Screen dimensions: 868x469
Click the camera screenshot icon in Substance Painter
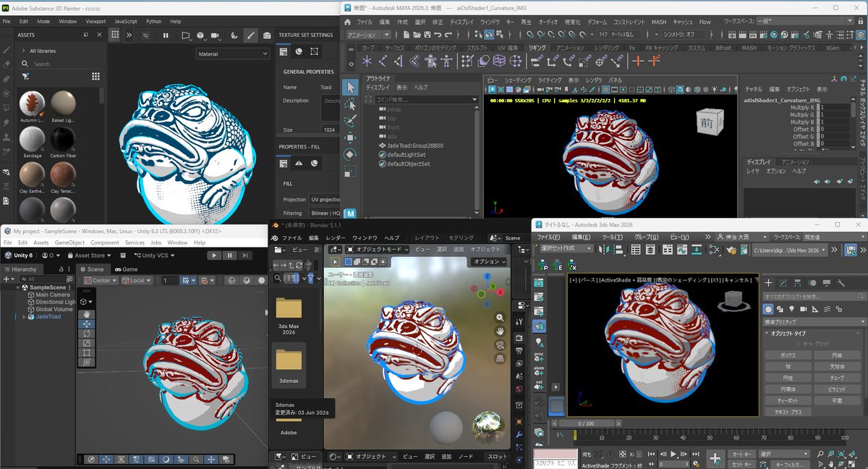(x=267, y=35)
